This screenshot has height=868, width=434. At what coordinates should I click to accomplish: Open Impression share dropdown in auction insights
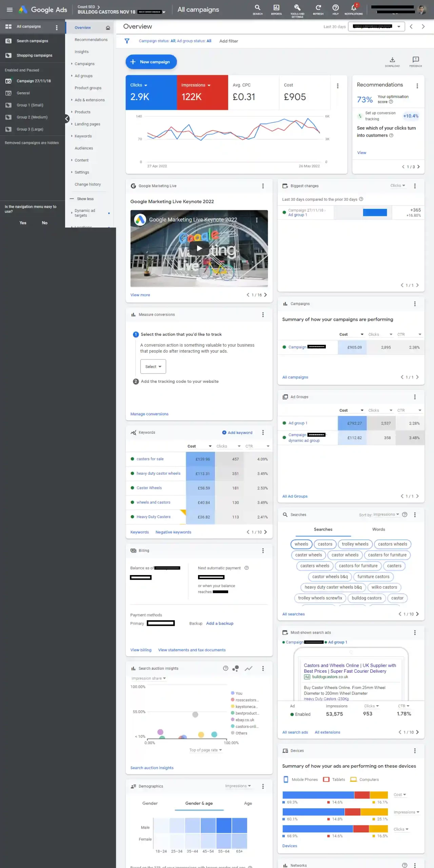coord(149,678)
